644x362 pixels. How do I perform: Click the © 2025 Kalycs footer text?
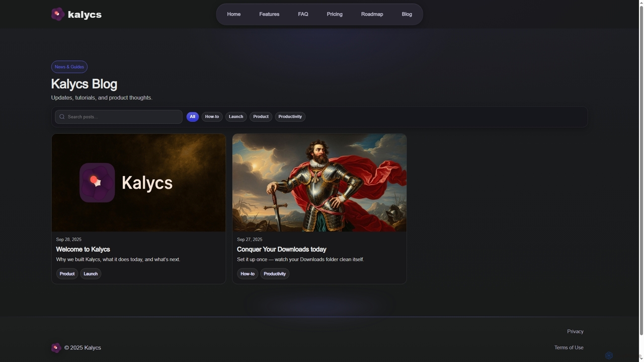(83, 347)
